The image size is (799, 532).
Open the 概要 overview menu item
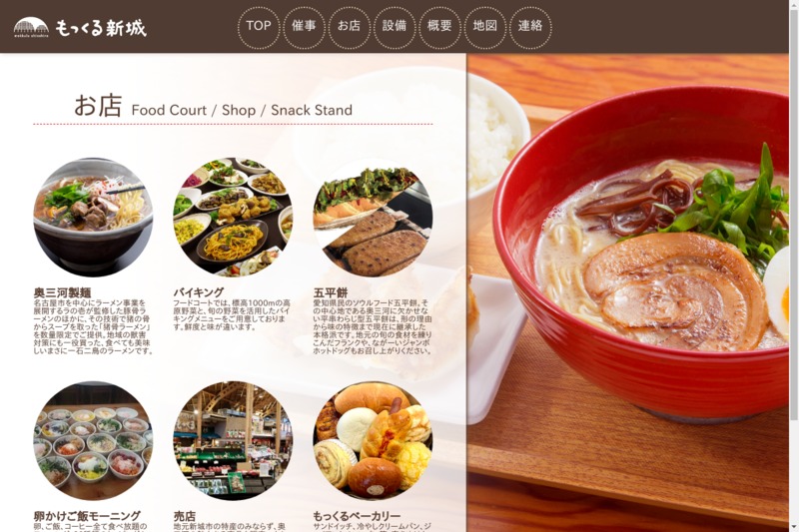[439, 28]
